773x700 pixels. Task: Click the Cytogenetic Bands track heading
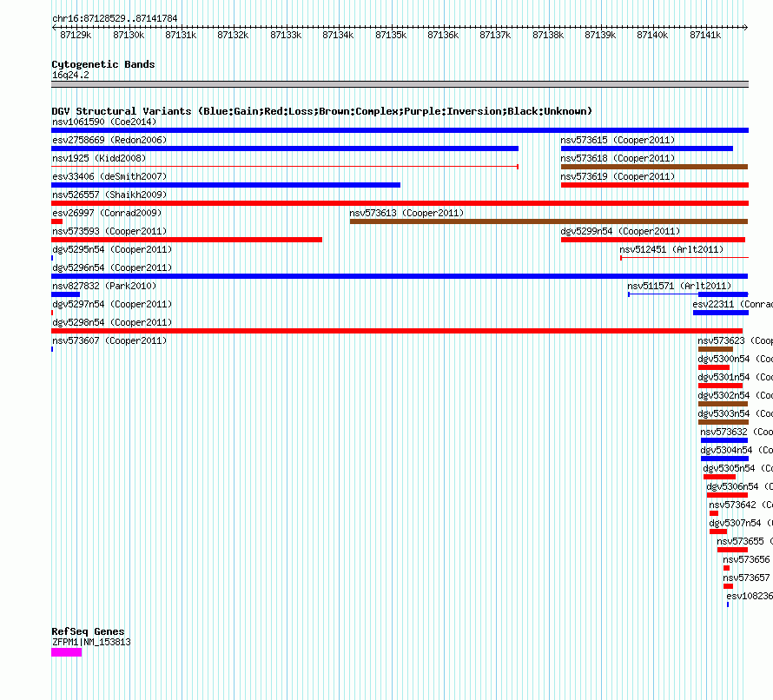[103, 64]
